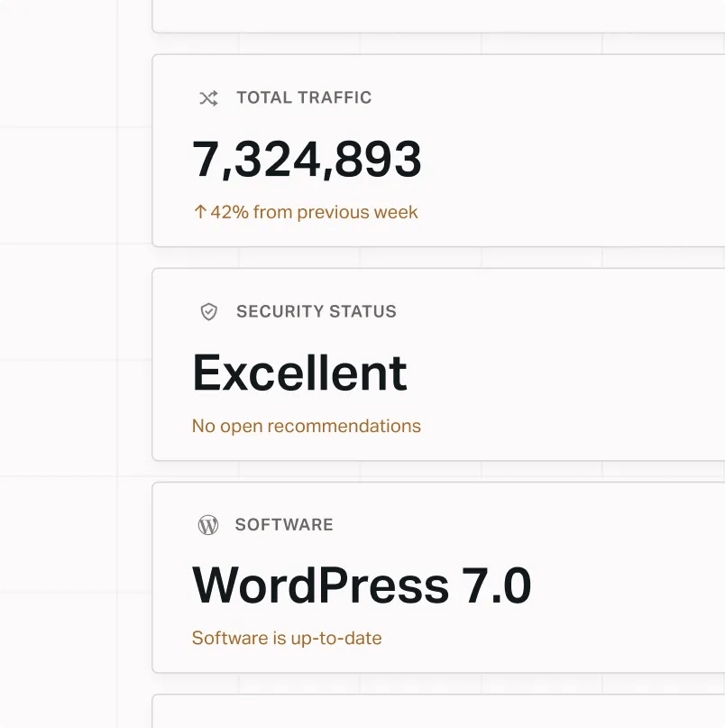This screenshot has width=725, height=728.
Task: Click '42% from previous week' text
Action: [x=314, y=212]
